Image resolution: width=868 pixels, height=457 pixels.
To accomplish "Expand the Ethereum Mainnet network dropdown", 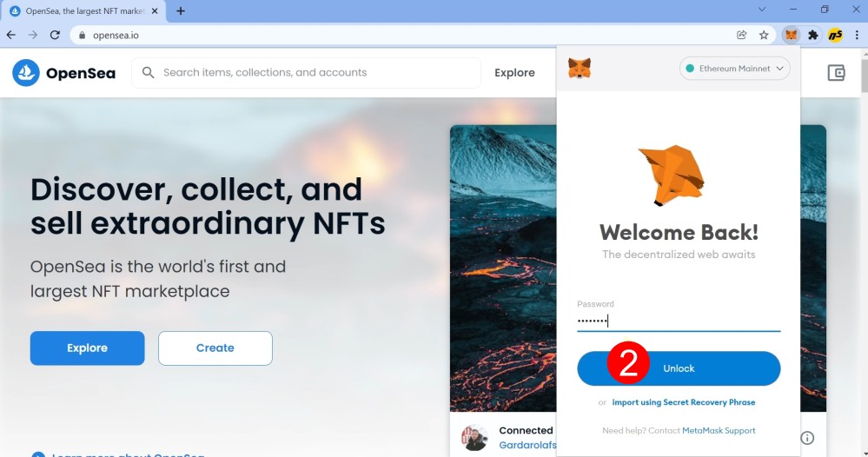I will [734, 69].
